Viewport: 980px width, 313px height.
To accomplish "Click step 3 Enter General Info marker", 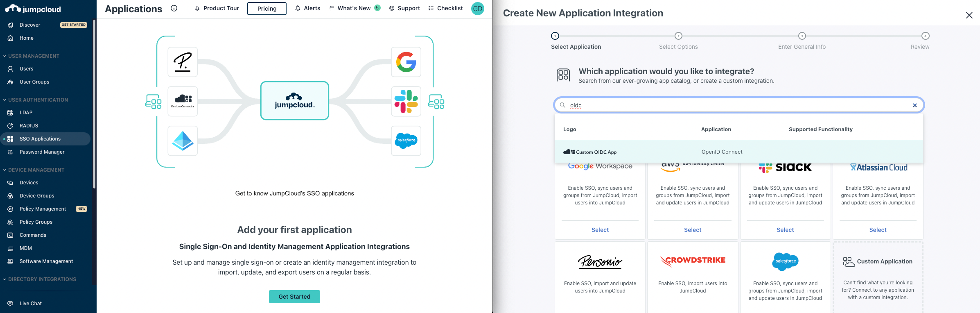I will pos(802,36).
